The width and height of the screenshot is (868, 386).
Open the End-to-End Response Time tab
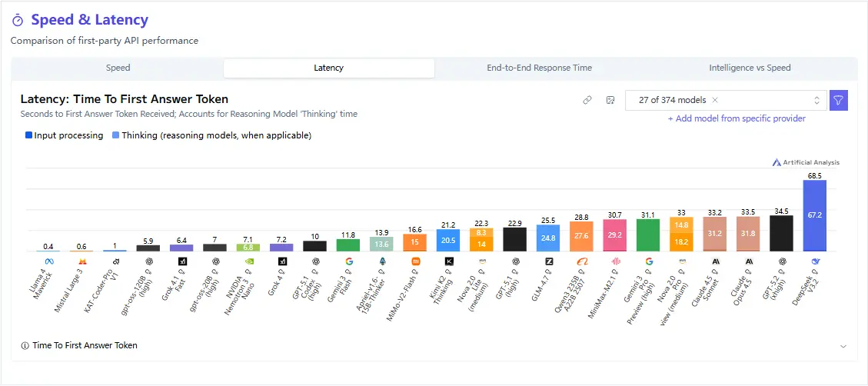(539, 68)
